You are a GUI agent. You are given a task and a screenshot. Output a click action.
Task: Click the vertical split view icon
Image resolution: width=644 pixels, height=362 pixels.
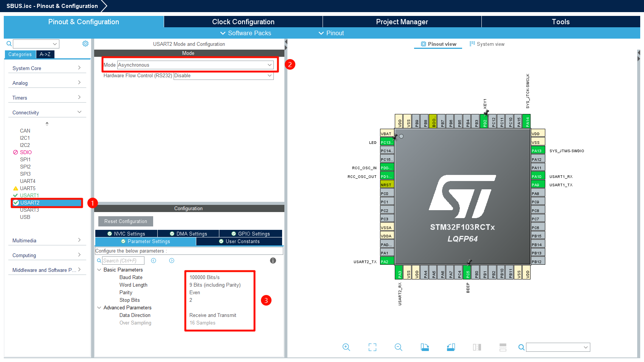click(477, 347)
